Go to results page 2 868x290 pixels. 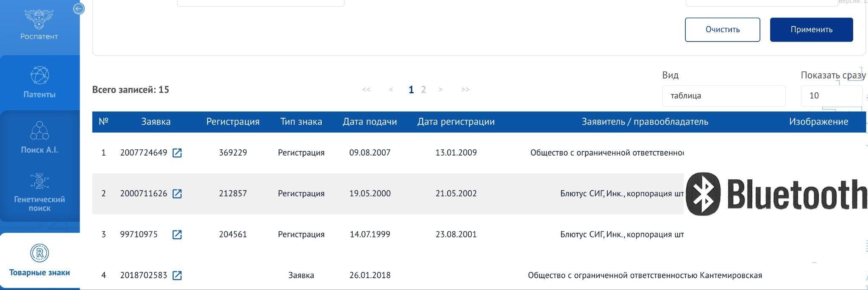423,89
